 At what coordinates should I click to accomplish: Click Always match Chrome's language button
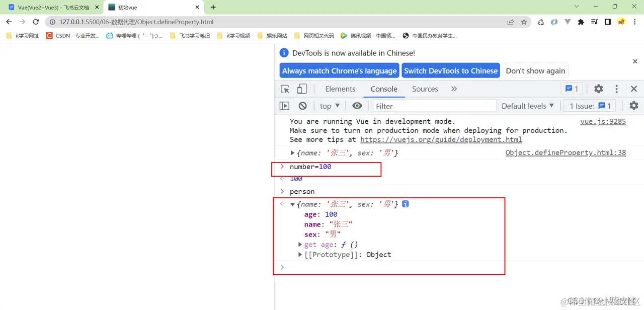pyautogui.click(x=339, y=71)
